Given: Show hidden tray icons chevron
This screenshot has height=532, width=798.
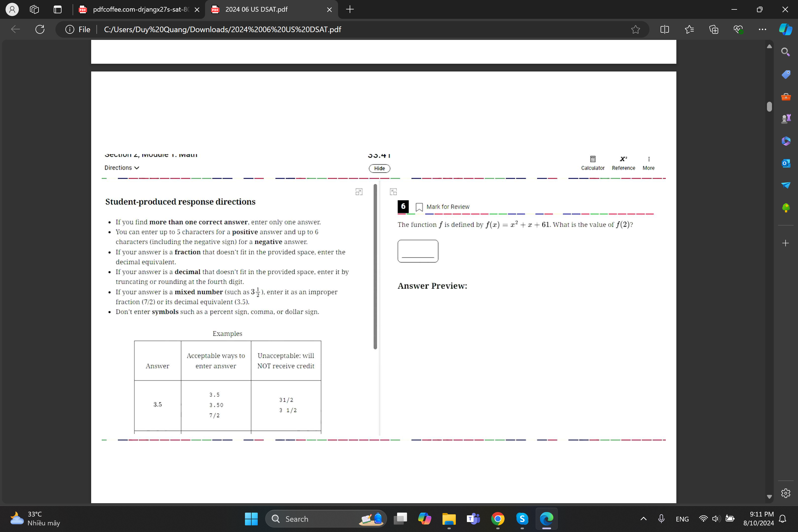Looking at the screenshot, I should click(643, 519).
